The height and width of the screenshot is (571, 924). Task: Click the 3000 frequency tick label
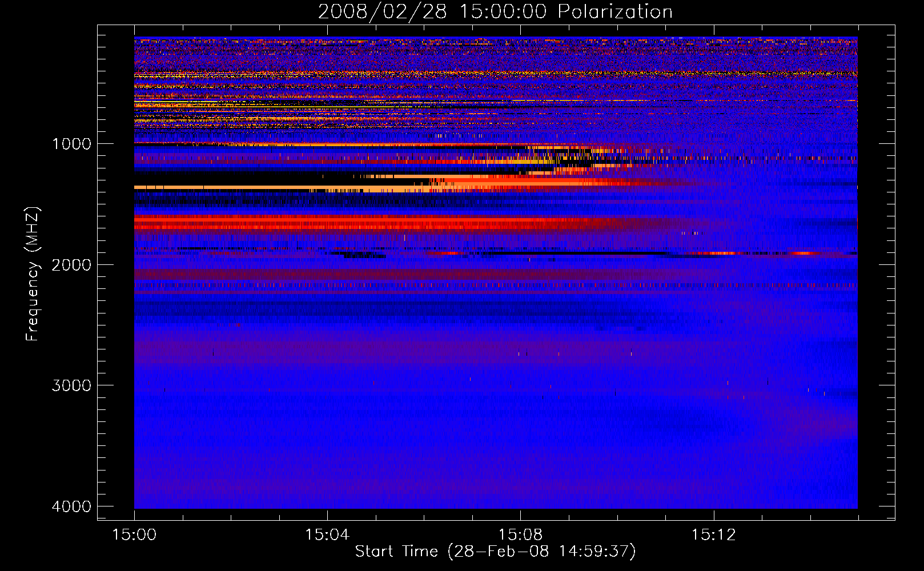[x=71, y=385]
